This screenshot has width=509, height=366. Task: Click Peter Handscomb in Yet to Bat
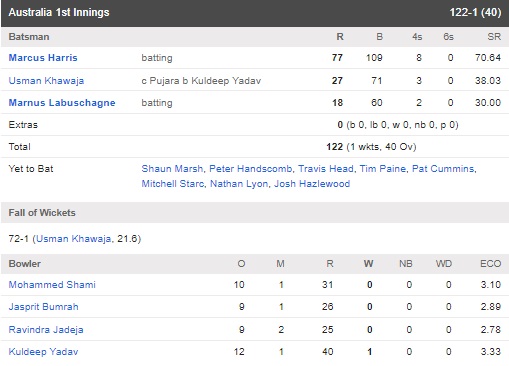pyautogui.click(x=251, y=169)
